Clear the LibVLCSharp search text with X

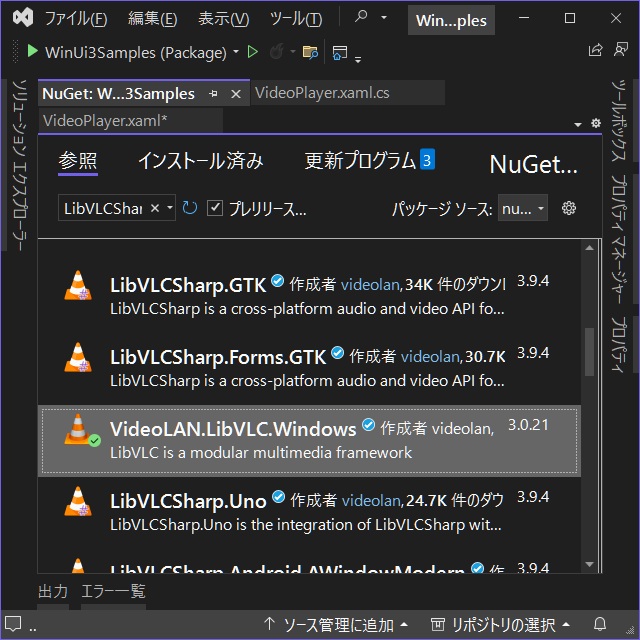point(153,208)
